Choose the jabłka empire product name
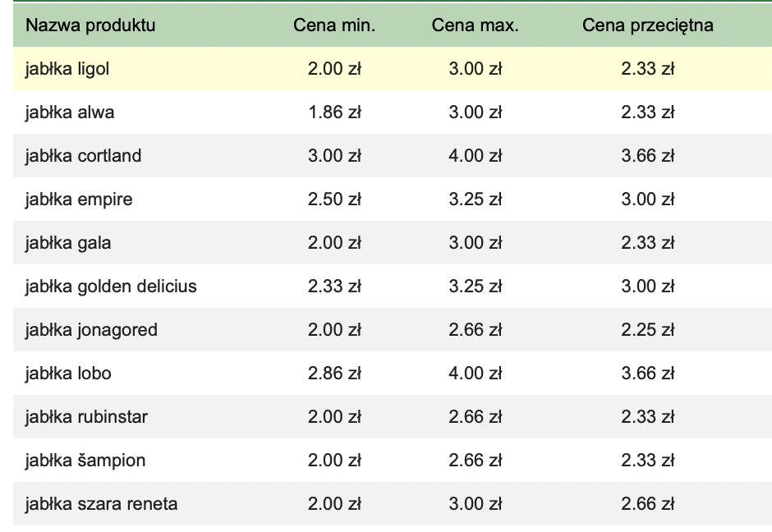The width and height of the screenshot is (772, 532). coord(79,199)
